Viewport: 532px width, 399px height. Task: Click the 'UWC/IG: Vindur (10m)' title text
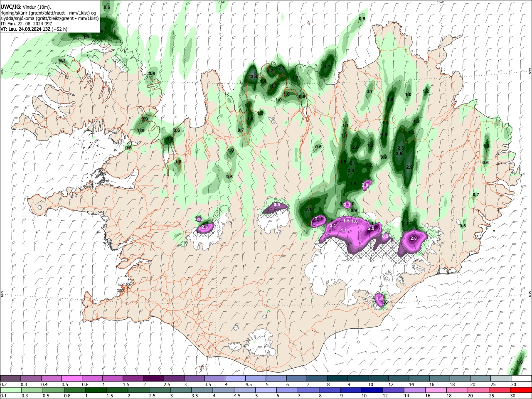(26, 7)
